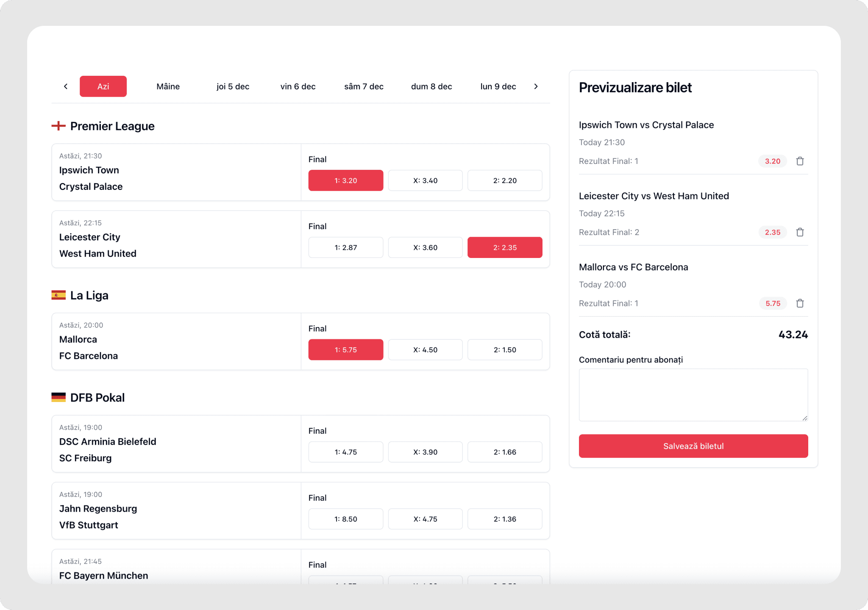Click VfB Stuttgart team name

click(89, 525)
